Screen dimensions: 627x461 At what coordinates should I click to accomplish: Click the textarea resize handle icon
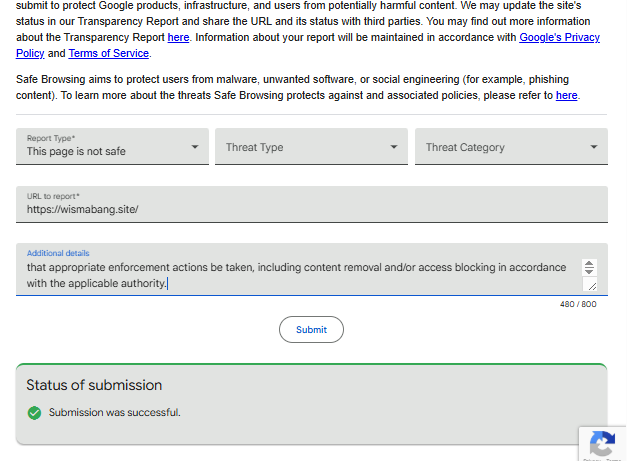[x=592, y=285]
